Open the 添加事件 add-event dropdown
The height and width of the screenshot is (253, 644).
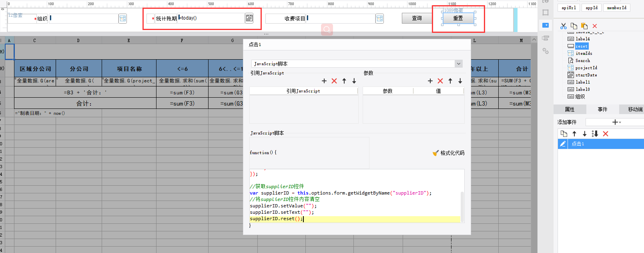click(616, 122)
